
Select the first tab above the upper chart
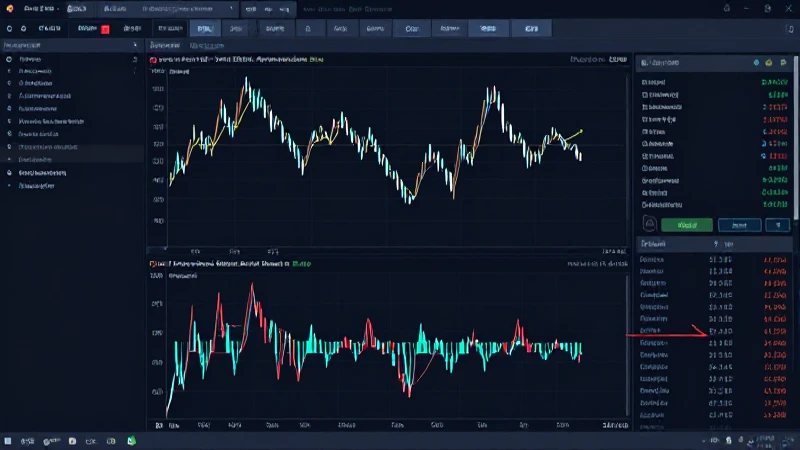coord(164,45)
